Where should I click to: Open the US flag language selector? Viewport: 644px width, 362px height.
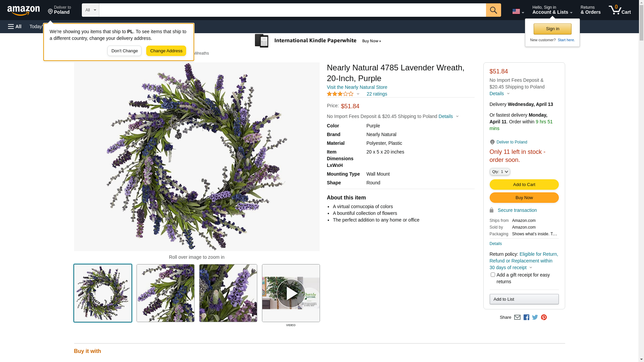(x=518, y=11)
